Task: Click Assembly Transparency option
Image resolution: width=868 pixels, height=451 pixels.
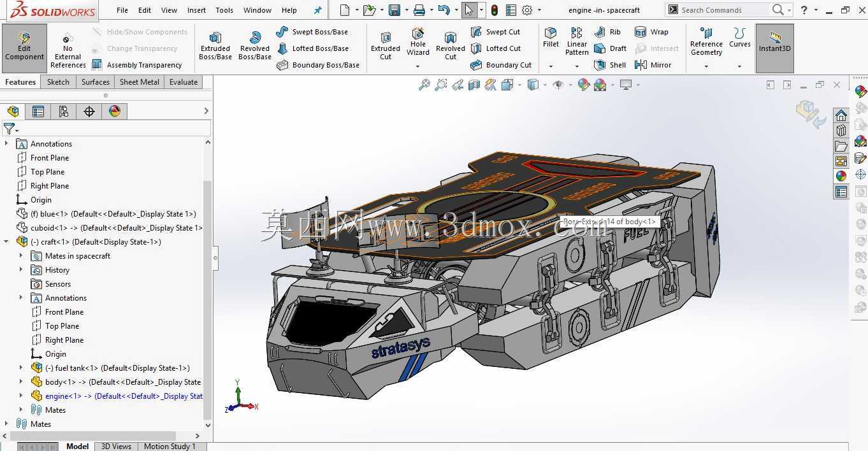Action: point(136,65)
